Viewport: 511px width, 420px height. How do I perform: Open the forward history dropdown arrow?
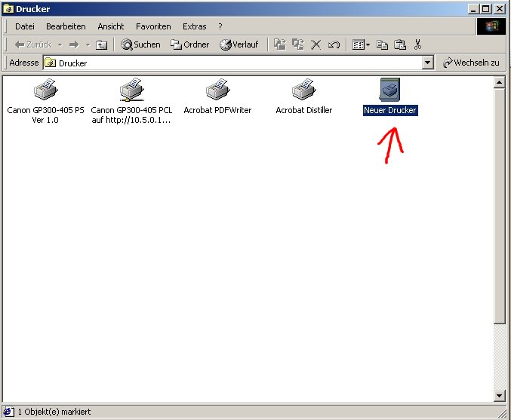(88, 44)
